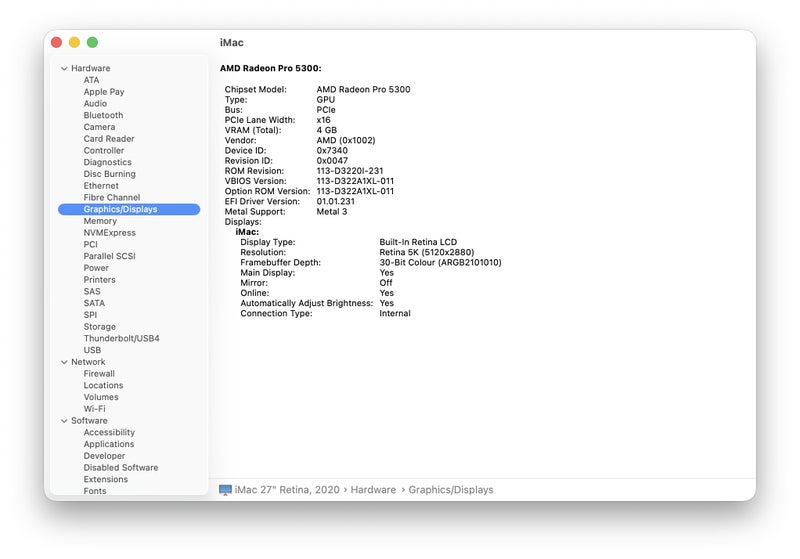Viewport: 800px width, 559px height.
Task: Select SAS in the sidebar
Action: 92,291
